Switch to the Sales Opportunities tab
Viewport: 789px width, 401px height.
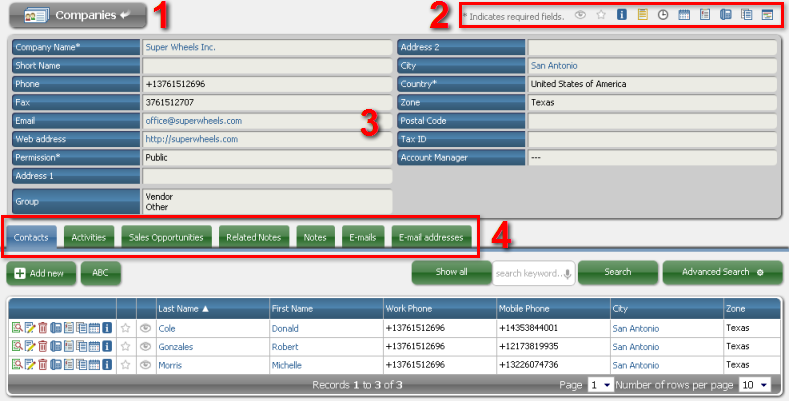166,238
